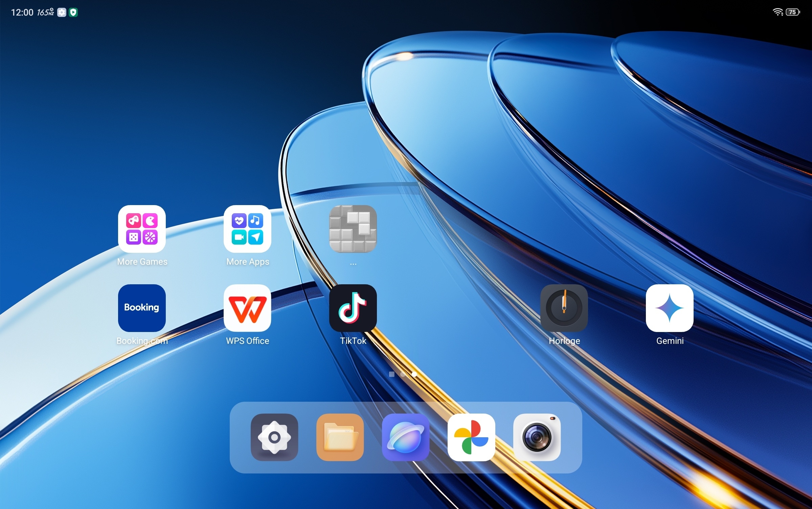Tap the settings gear notification icon
This screenshot has width=812, height=509.
[x=62, y=13]
